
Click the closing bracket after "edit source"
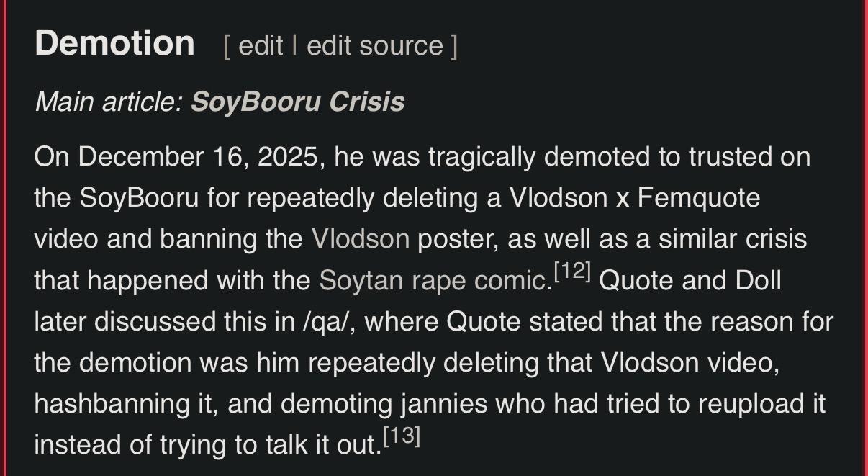click(x=453, y=46)
